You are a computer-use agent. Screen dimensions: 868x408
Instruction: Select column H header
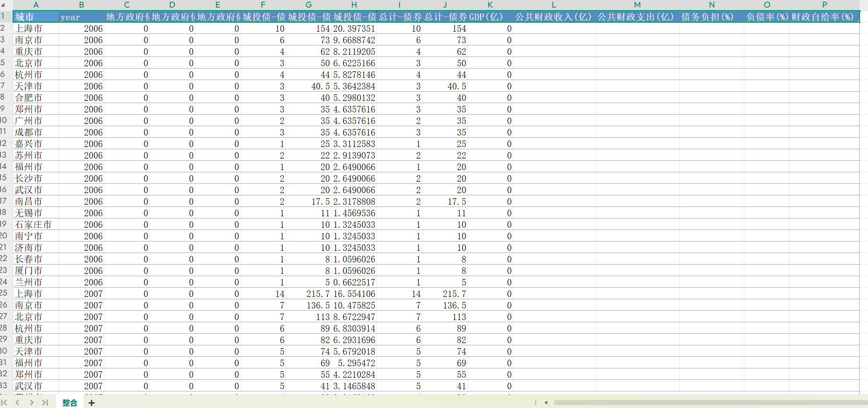354,5
